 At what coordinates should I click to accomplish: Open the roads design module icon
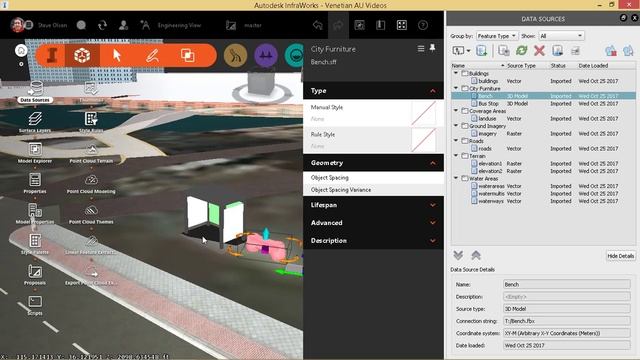(x=236, y=55)
